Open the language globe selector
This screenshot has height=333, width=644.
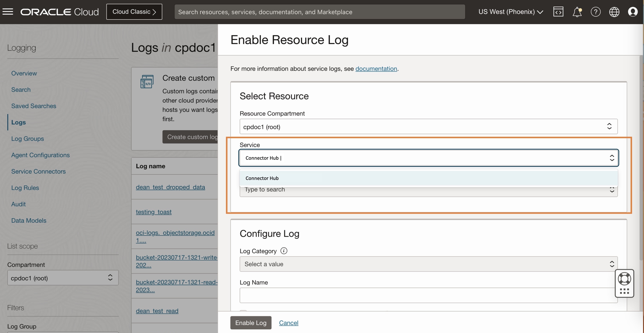point(614,12)
